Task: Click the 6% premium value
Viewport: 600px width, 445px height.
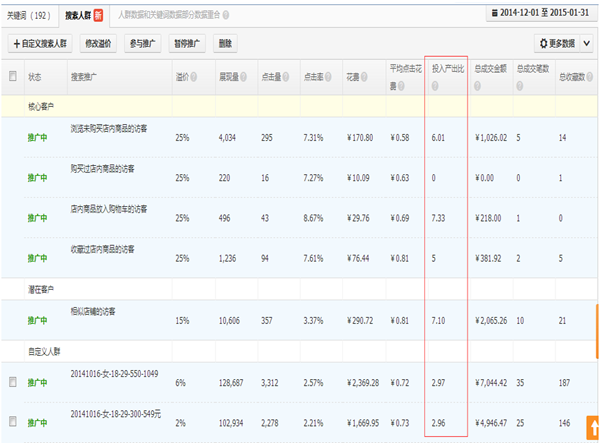Action: (x=180, y=383)
